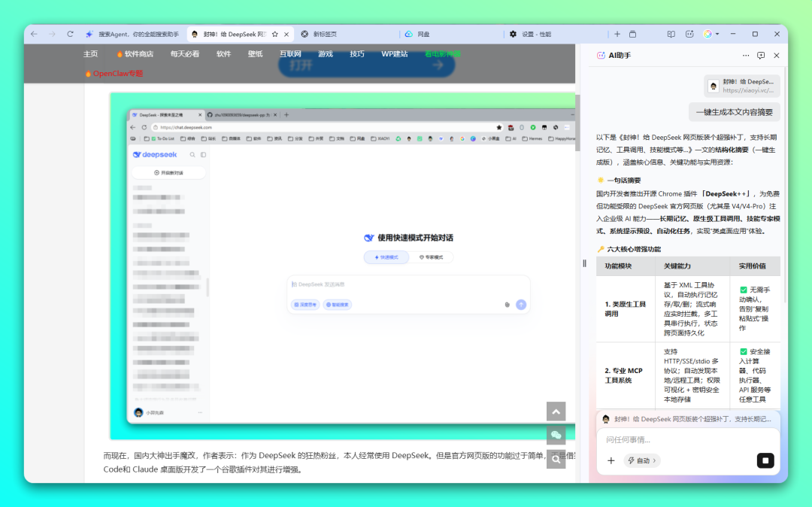Image resolution: width=812 pixels, height=507 pixels.
Task: Open the WP建站 navigation item
Action: 395,54
